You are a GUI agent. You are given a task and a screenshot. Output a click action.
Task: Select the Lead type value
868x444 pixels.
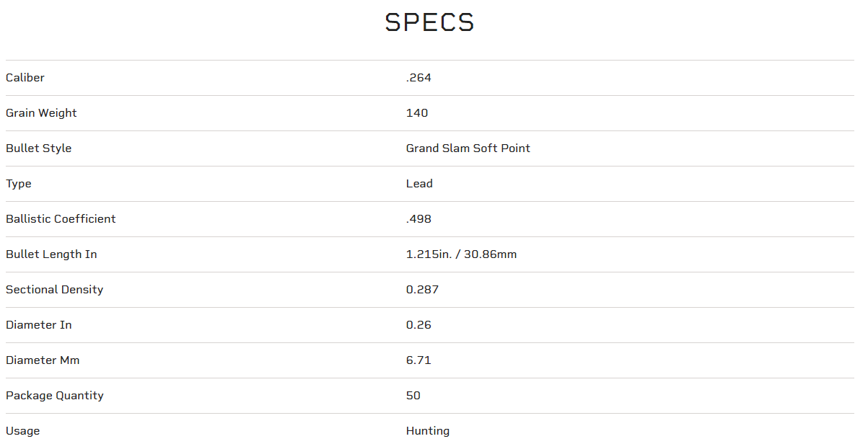(419, 184)
